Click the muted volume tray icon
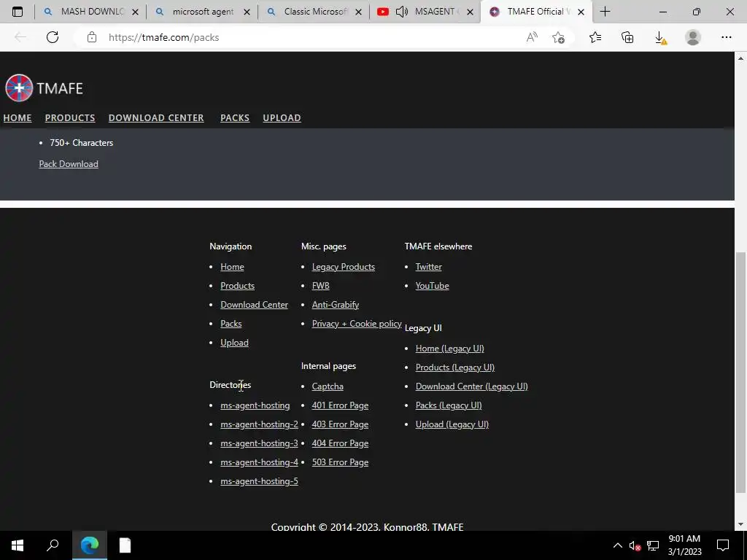Screen dimensions: 747x560 coord(635,545)
